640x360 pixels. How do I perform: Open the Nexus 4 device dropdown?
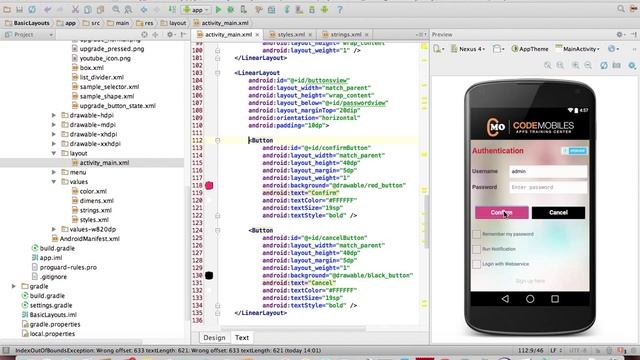(468, 49)
